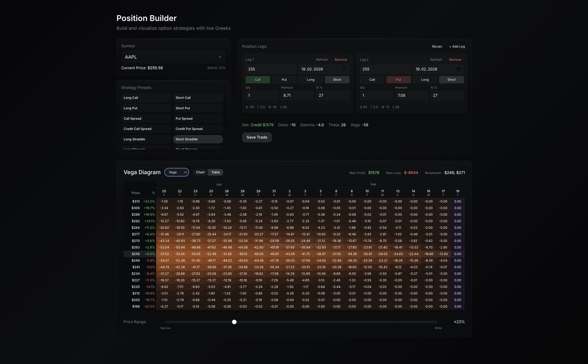Screen dimensions: 588x364
Task: Click the Recalc link
Action: tap(437, 46)
